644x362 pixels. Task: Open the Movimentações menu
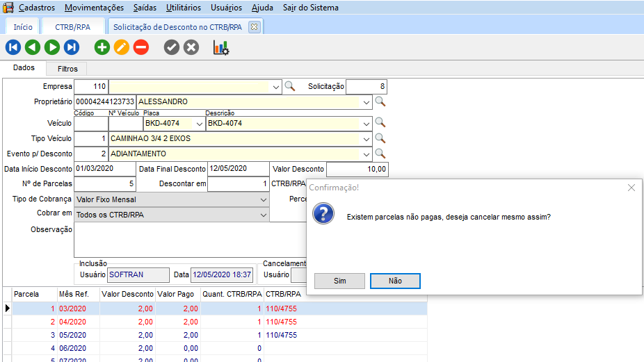click(94, 8)
